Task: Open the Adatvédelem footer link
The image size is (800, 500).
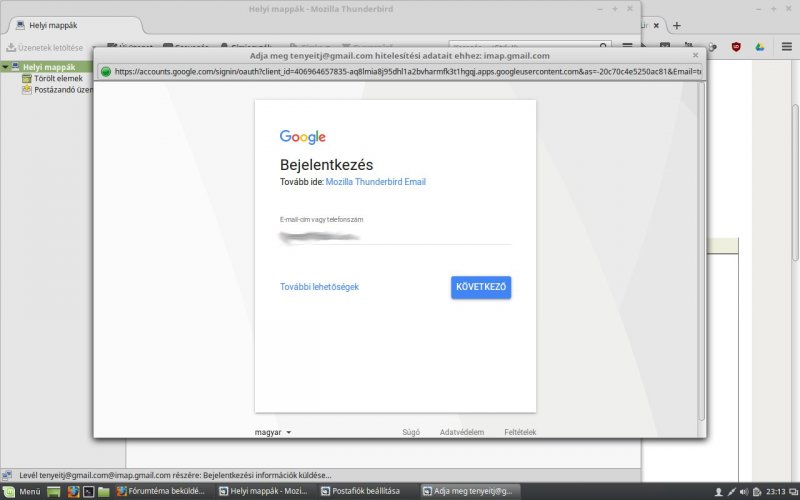Action: (x=462, y=432)
